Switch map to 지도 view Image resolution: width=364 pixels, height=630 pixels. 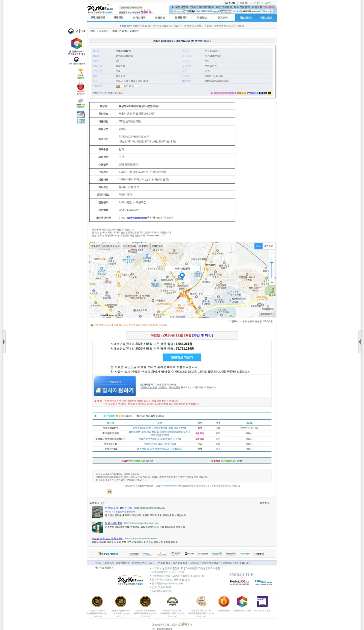point(259,246)
